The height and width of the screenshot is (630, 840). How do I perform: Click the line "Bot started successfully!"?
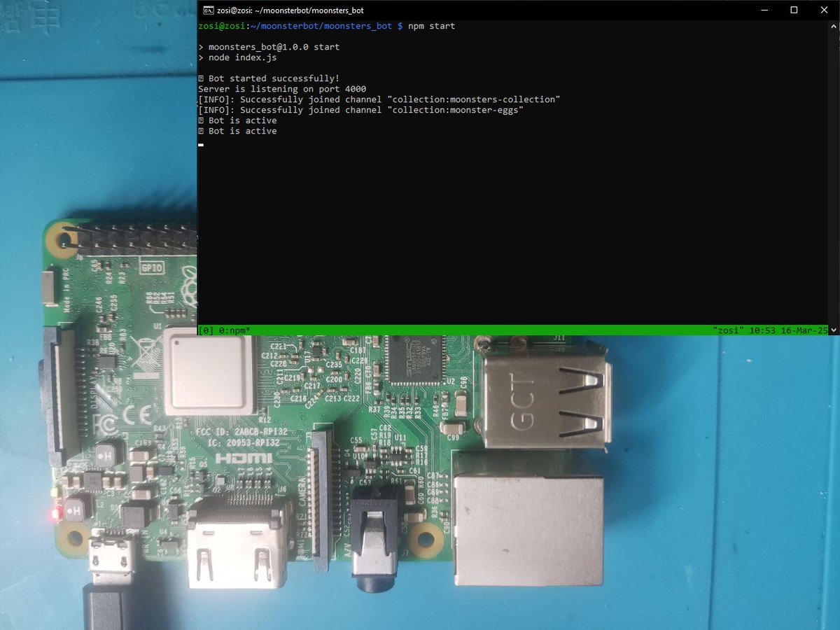point(269,78)
